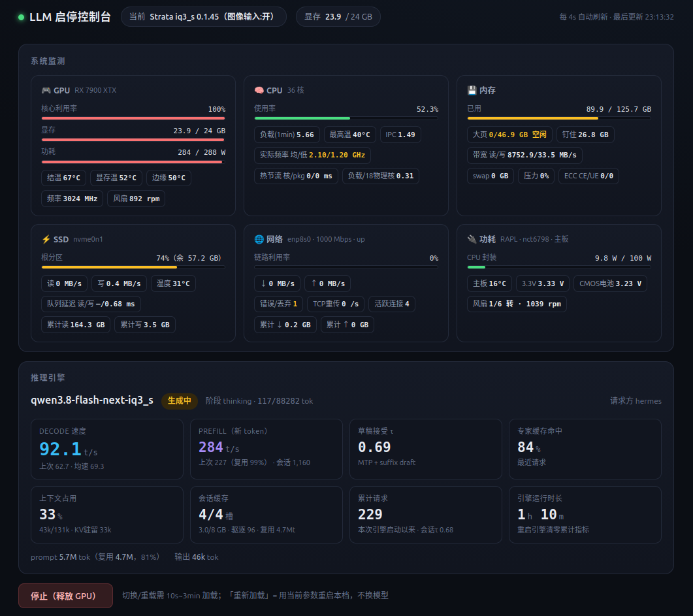The height and width of the screenshot is (616, 693).
Task: Stop the engine with 停止（释放 GPU）
Action: (65, 596)
